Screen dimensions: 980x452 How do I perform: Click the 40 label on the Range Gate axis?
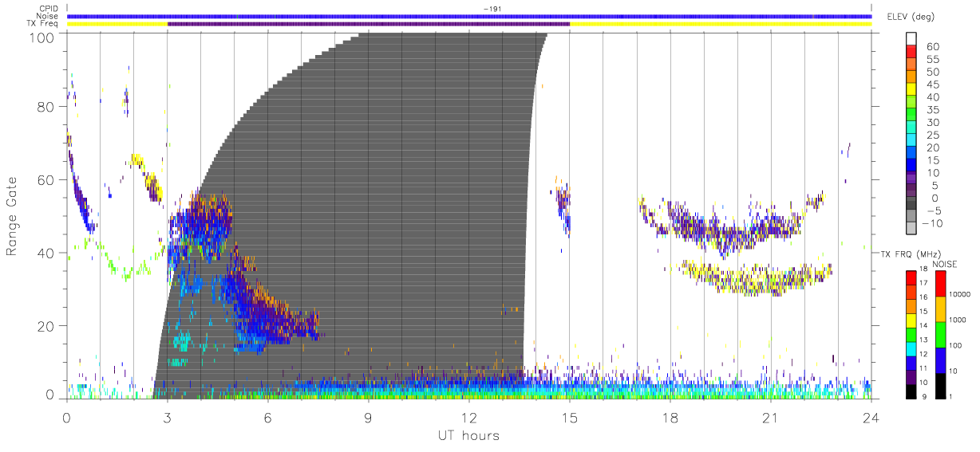47,253
